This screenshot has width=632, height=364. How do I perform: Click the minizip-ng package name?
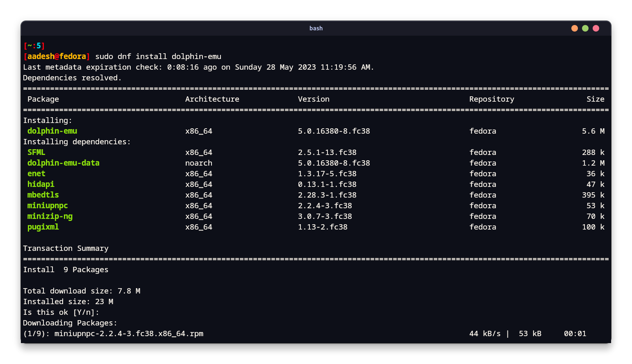pos(50,216)
